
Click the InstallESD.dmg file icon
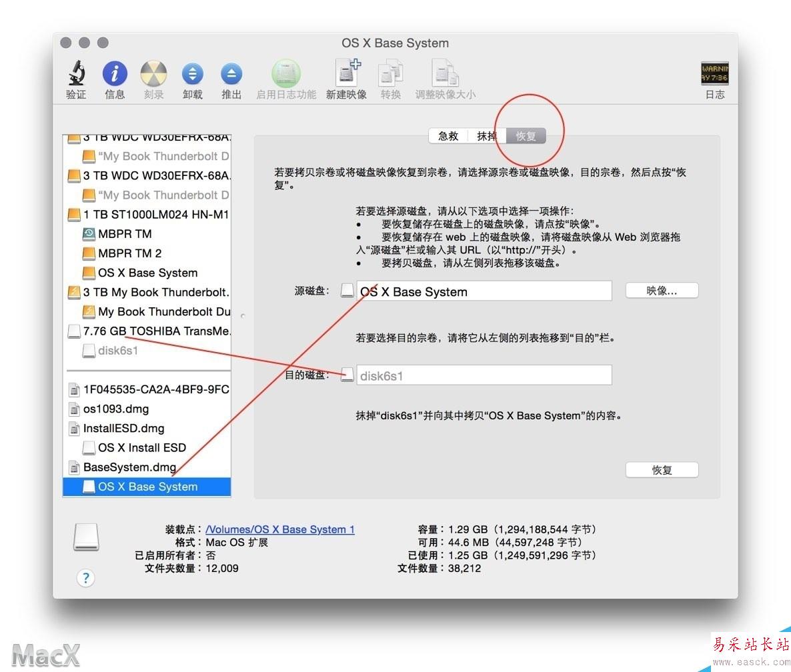[x=74, y=429]
